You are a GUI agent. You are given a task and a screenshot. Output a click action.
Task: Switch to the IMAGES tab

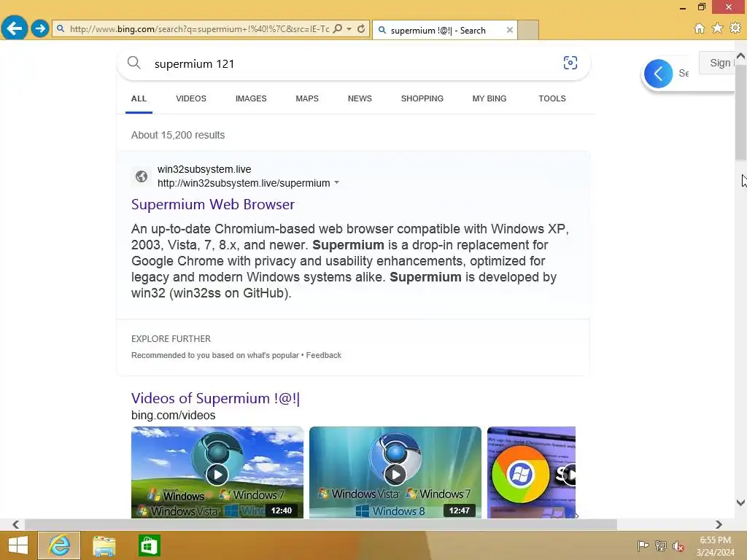(251, 98)
